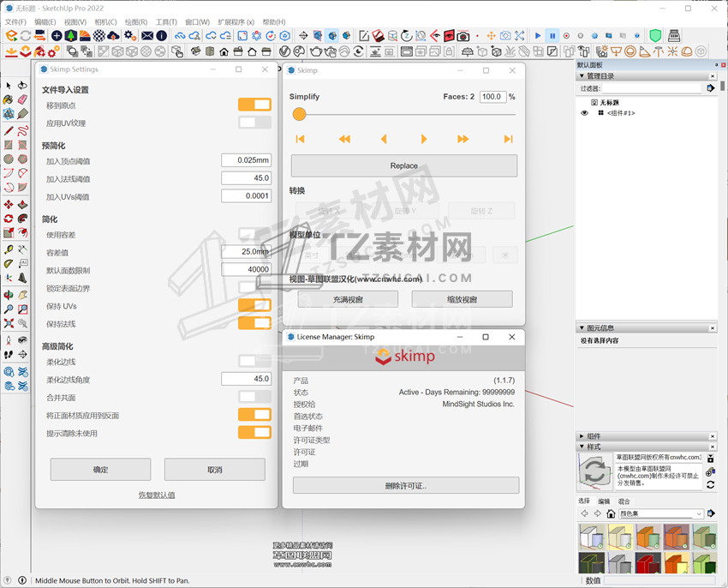
Task: Click the green shield icon in toolbar
Action: point(655,36)
